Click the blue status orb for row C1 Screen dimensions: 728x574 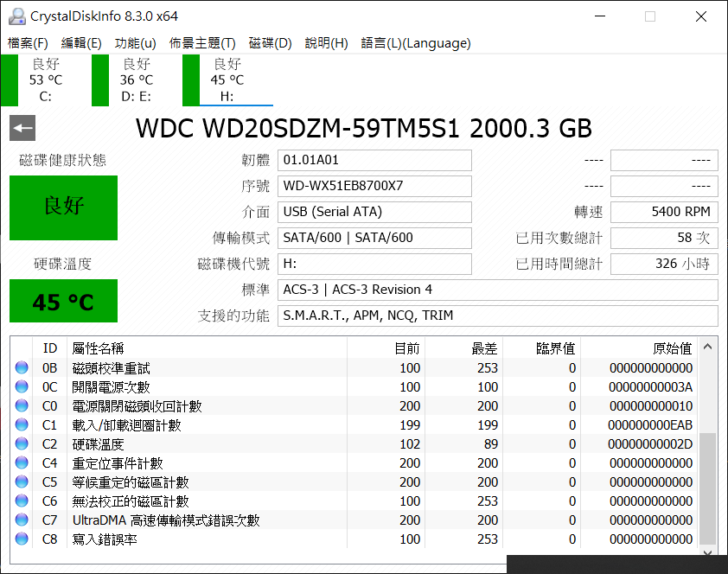pyautogui.click(x=22, y=424)
